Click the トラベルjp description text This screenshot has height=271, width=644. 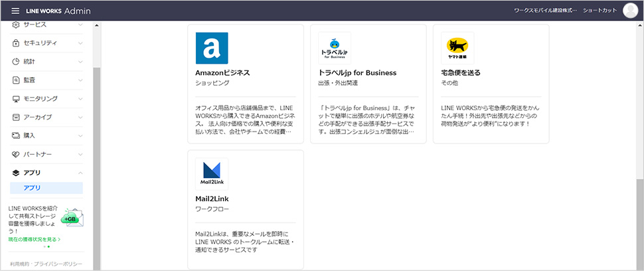[368, 120]
